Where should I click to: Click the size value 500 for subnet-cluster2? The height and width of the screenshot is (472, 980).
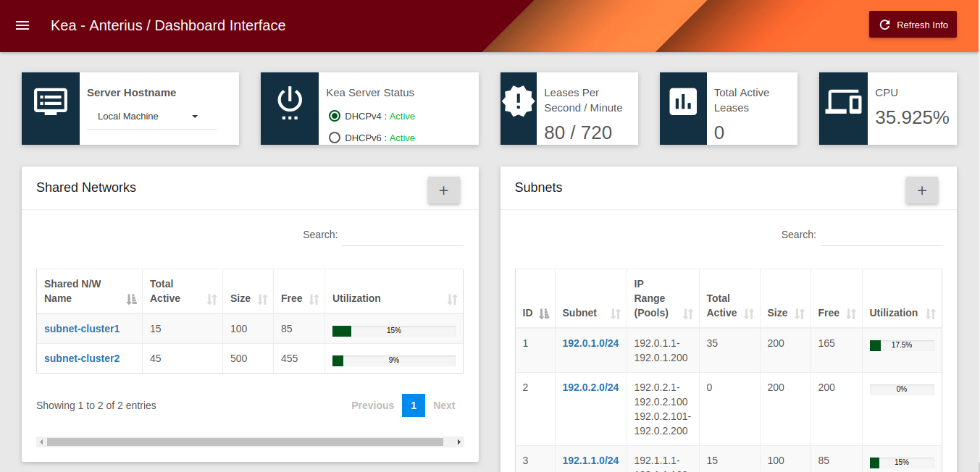[x=238, y=358]
